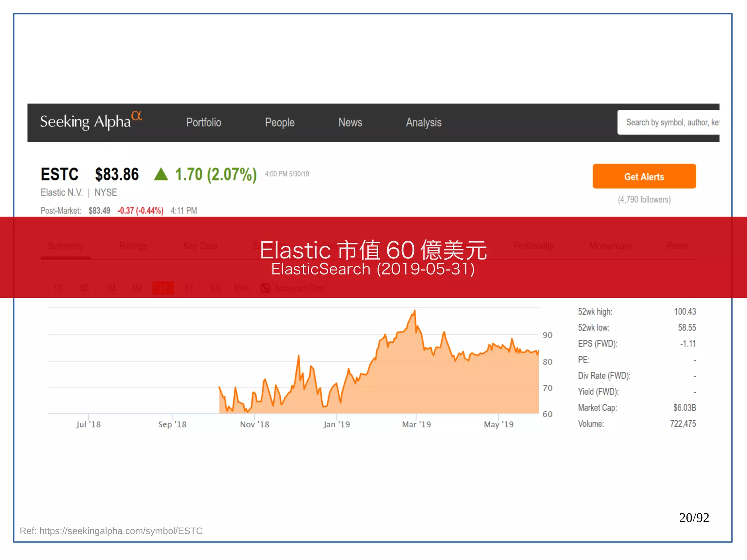Click the Yield (FWD) label
This screenshot has width=747, height=560.
coord(598,392)
